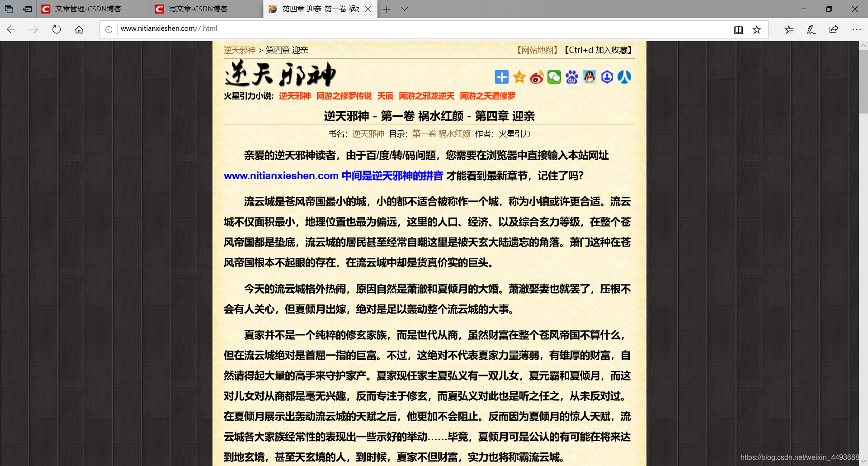Share this page
The width and height of the screenshot is (868, 466).
point(834,29)
